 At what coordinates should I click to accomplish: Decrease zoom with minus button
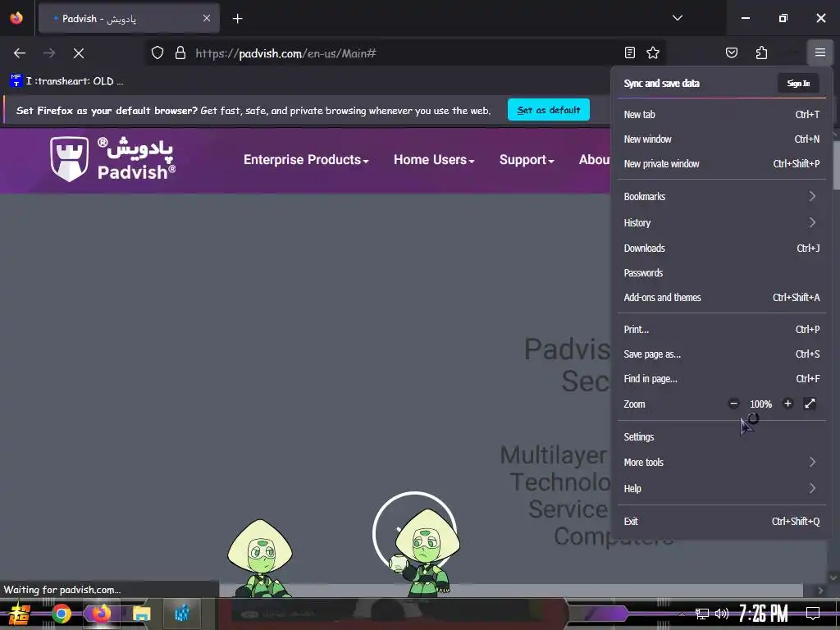733,404
